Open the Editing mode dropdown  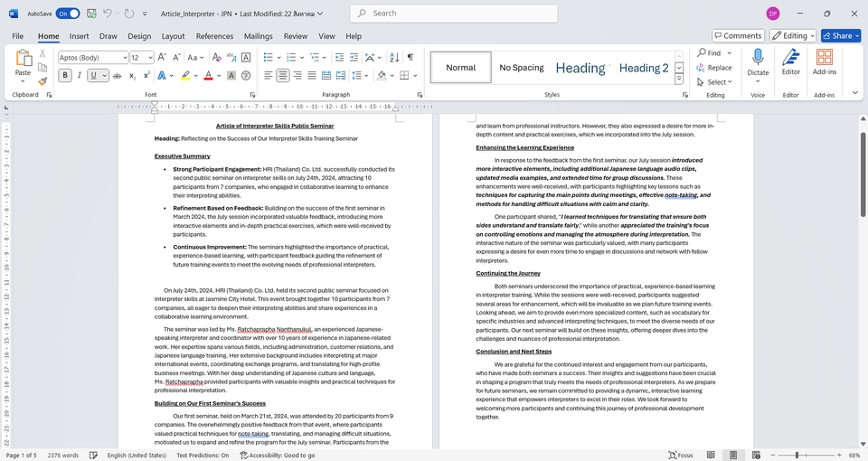pos(793,35)
